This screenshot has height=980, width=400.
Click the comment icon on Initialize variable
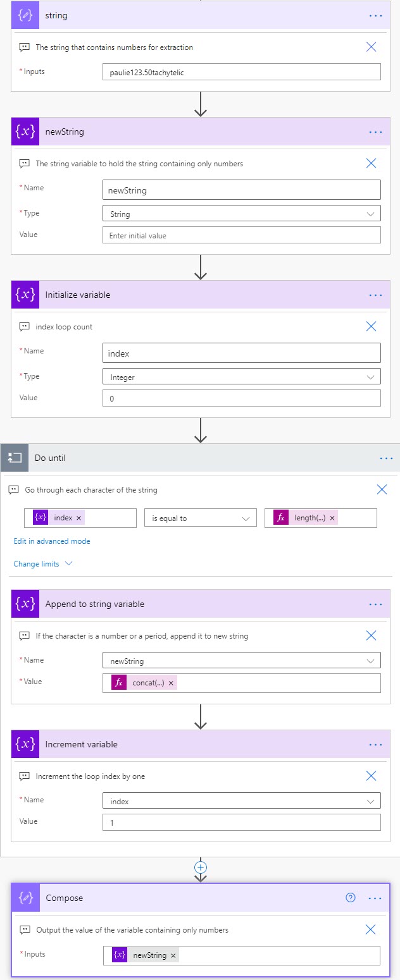24,327
